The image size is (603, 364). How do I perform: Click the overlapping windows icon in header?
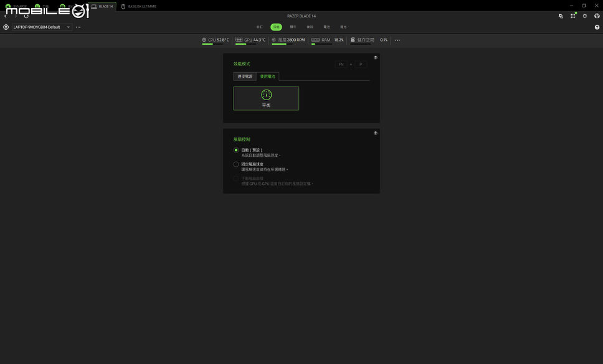[x=561, y=16]
